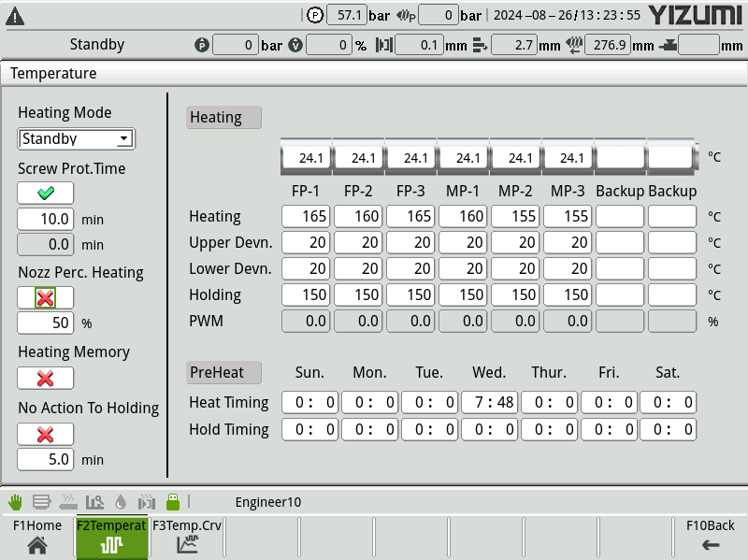Open F3Temp.Crv temperature curve page
748x560 pixels.
[187, 538]
